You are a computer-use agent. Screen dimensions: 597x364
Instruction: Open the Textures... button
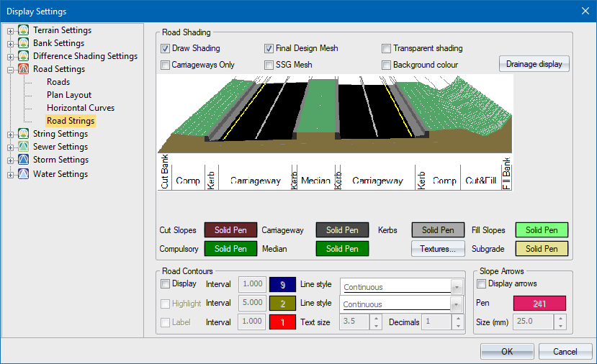[438, 249]
